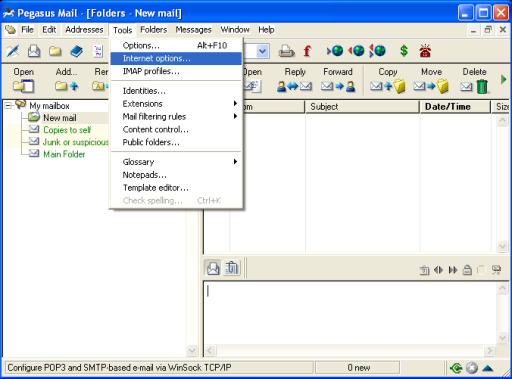The image size is (512, 379).
Task: Click the check host for new mail globe icon
Action: [335, 51]
